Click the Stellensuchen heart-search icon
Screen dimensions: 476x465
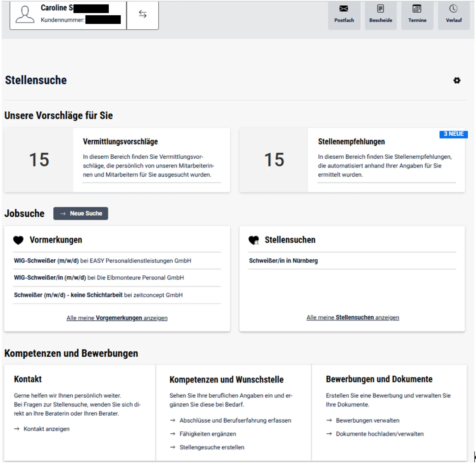pyautogui.click(x=254, y=240)
